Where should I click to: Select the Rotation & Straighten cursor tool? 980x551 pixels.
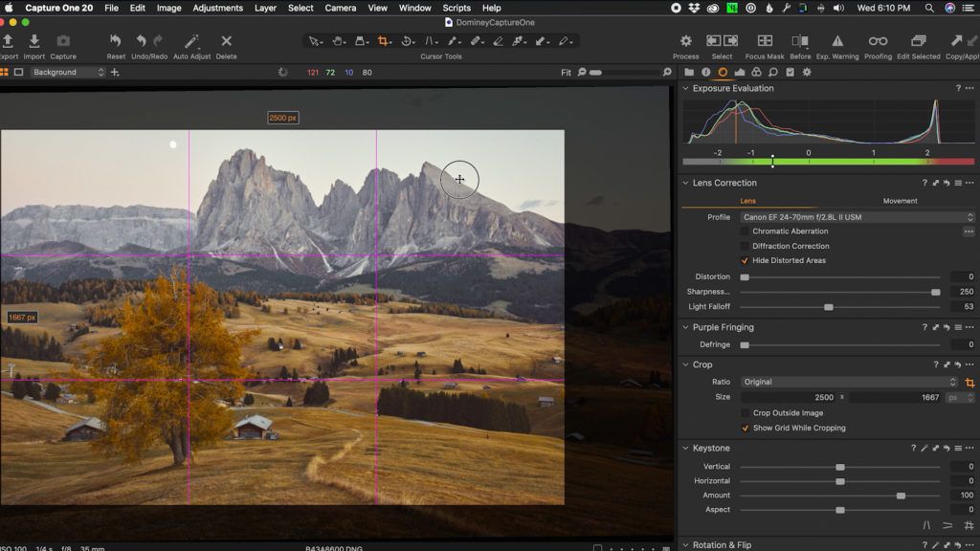click(405, 41)
